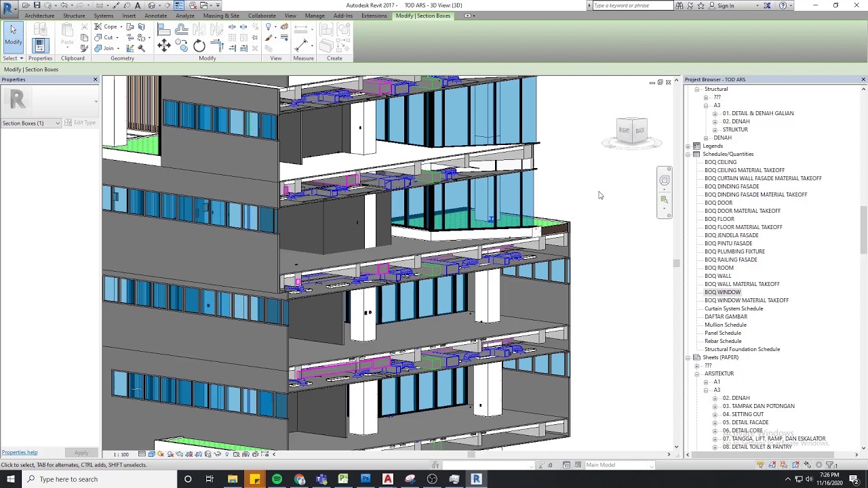The width and height of the screenshot is (868, 488).
Task: Switch to the Annotate ribbon tab
Action: point(155,16)
